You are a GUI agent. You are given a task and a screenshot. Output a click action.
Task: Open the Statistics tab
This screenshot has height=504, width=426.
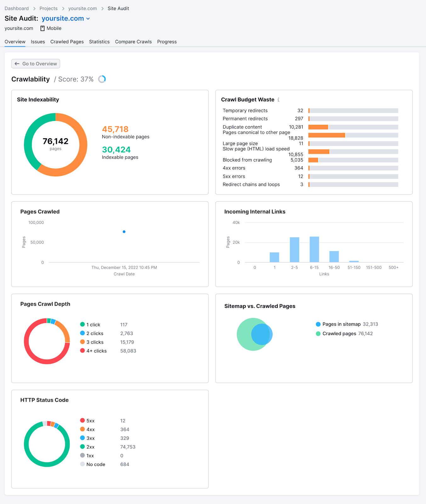99,42
